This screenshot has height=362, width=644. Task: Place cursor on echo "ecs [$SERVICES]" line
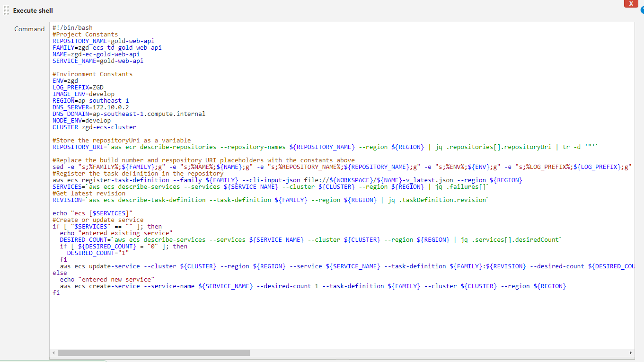[x=93, y=213]
